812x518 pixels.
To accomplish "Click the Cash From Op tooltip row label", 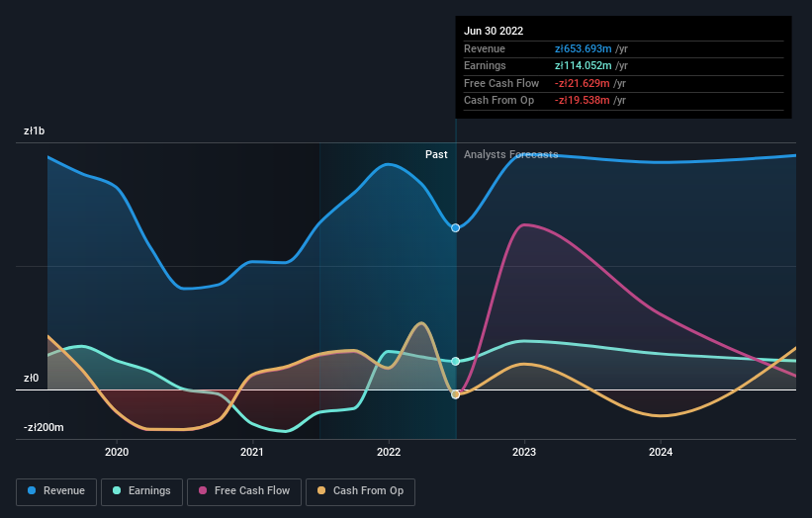I will [498, 101].
